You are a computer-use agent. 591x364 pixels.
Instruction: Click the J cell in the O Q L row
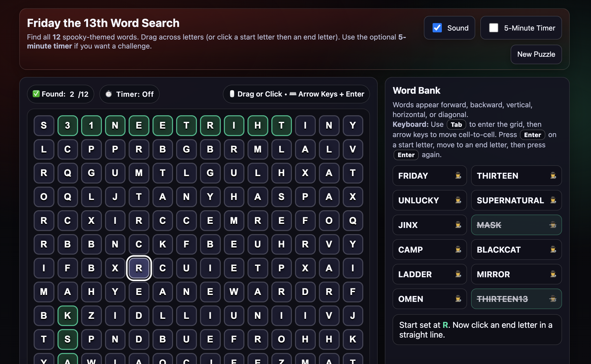tap(115, 197)
